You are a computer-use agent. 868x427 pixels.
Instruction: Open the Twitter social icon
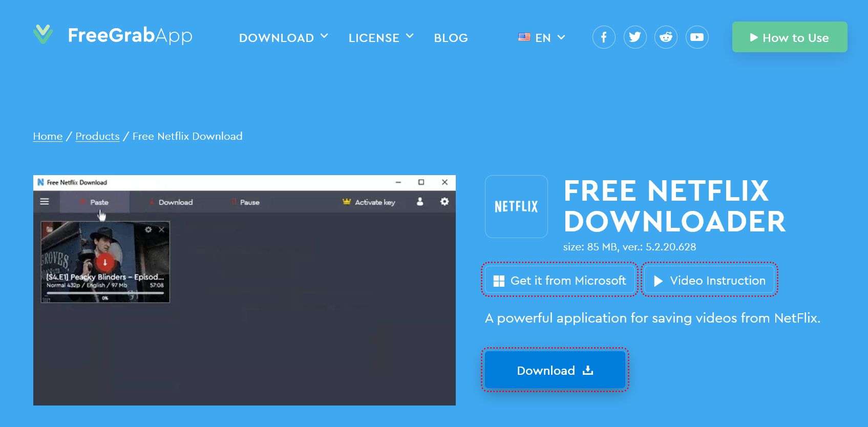[635, 37]
